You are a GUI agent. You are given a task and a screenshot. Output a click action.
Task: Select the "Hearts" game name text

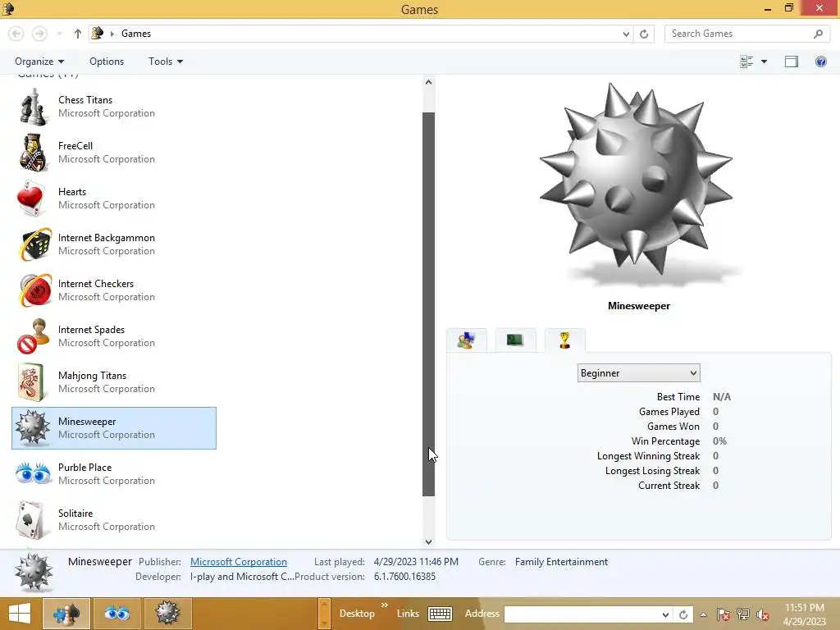pos(72,192)
